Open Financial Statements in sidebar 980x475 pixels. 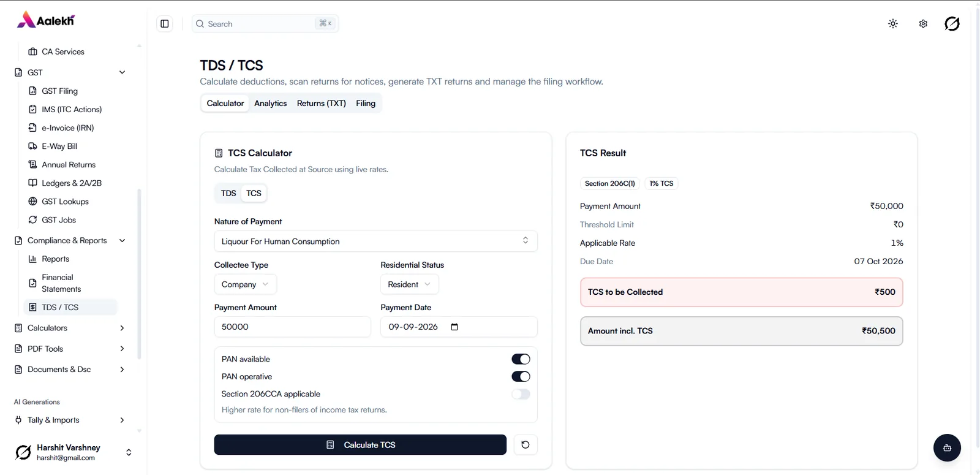click(x=70, y=283)
